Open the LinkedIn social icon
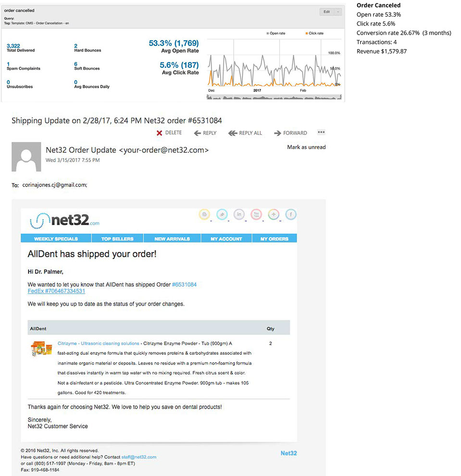The width and height of the screenshot is (461, 476). 239,214
